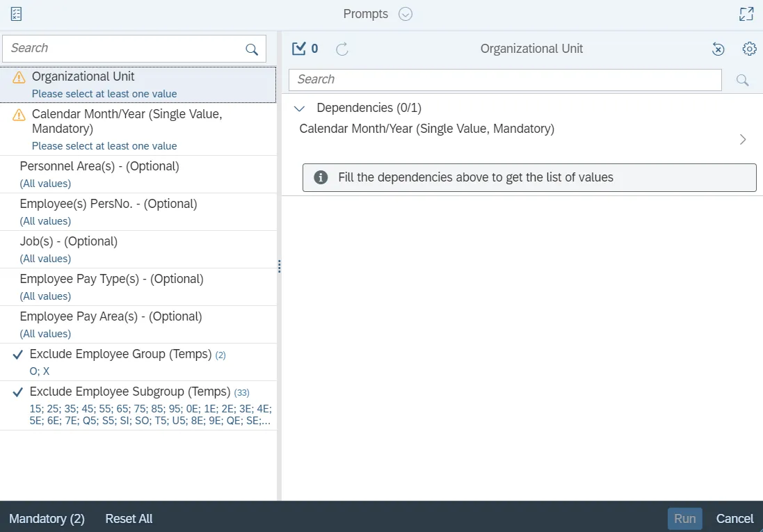
Task: Click the Organizational Unit values search field
Action: pos(505,80)
